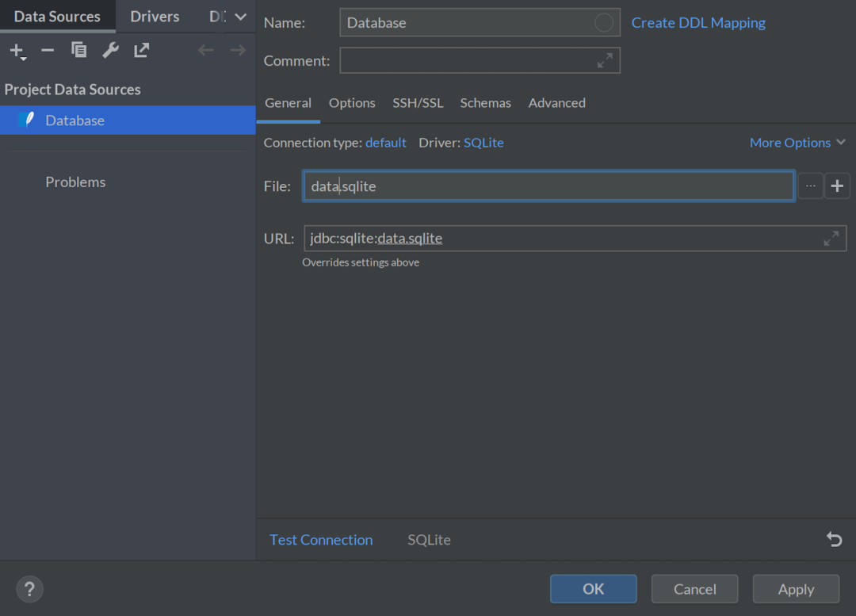
Task: Create new file with plus button beside File
Action: point(837,186)
